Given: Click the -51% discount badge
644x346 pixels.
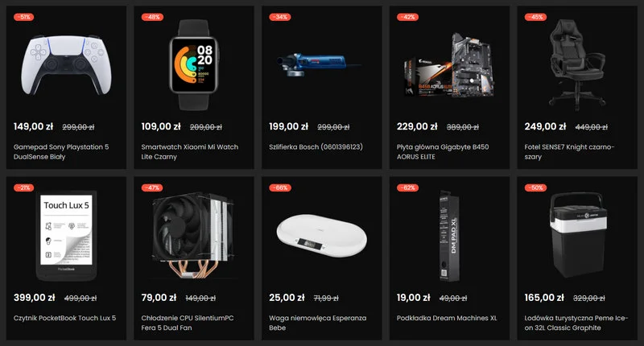Looking at the screenshot, I should click(x=24, y=17).
